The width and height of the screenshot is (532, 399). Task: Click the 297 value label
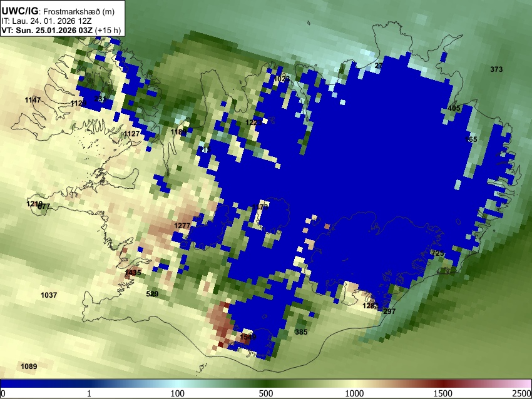tap(389, 311)
